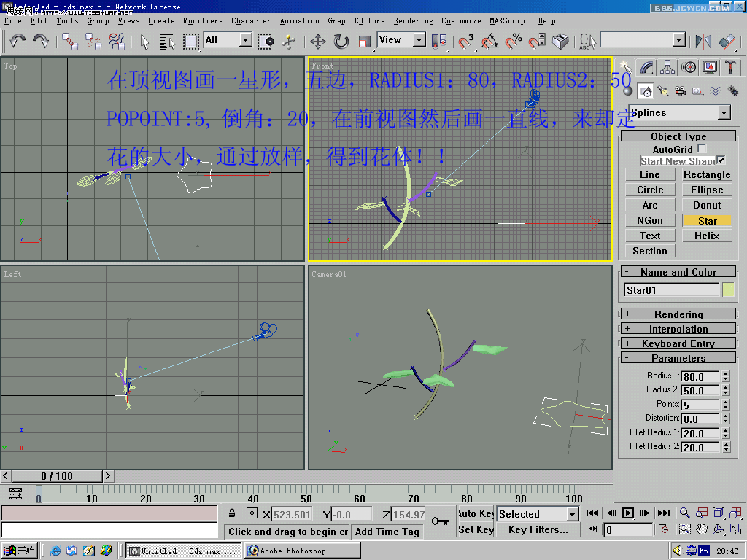The width and height of the screenshot is (747, 560).
Task: Switch to the Utilities hammer tab
Action: pos(730,67)
